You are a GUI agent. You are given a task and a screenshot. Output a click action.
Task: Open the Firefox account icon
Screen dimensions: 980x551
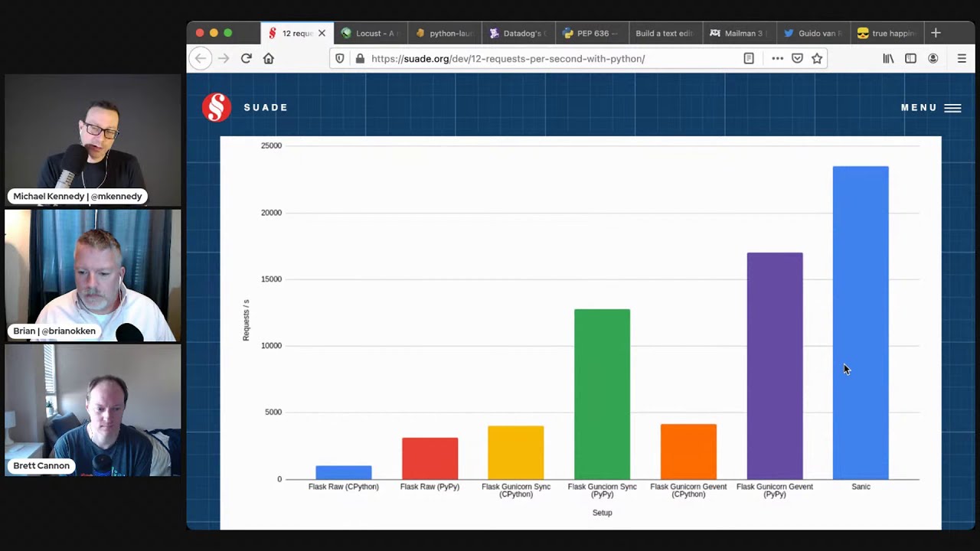click(933, 58)
